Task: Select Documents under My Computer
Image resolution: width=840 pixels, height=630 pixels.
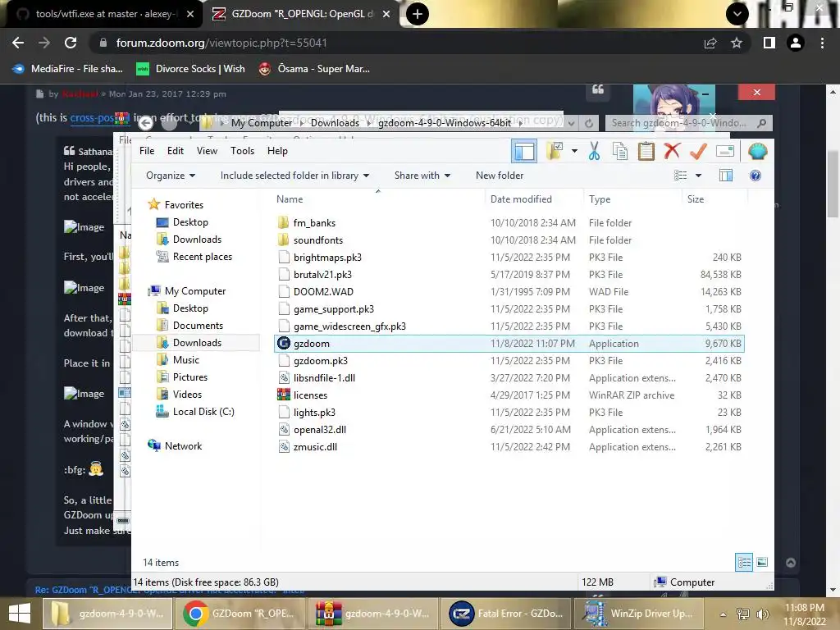Action: (x=198, y=326)
